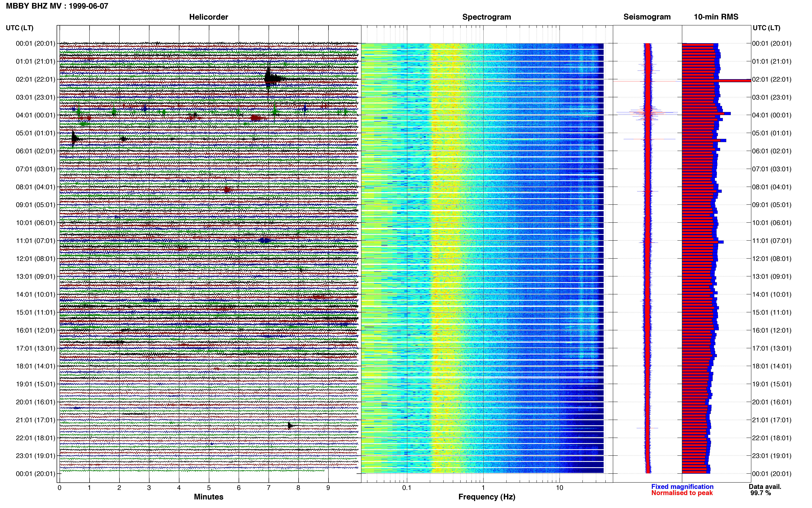This screenshot has width=812, height=508.
Task: Click the seismogram spike cluster near 04:01
Action: point(647,113)
